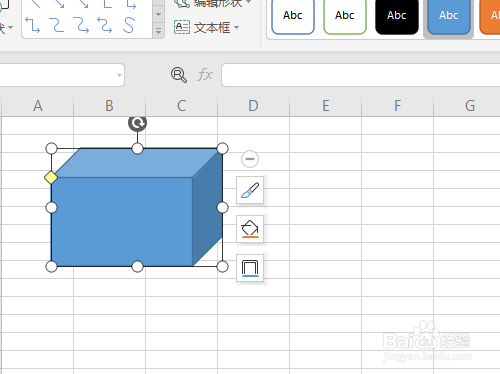500x374 pixels.
Task: Select the curved double-arrow connector shape
Action: (x=105, y=25)
